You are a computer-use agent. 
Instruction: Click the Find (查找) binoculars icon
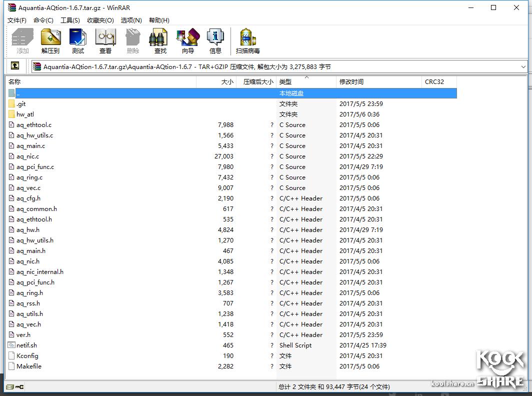pos(160,41)
